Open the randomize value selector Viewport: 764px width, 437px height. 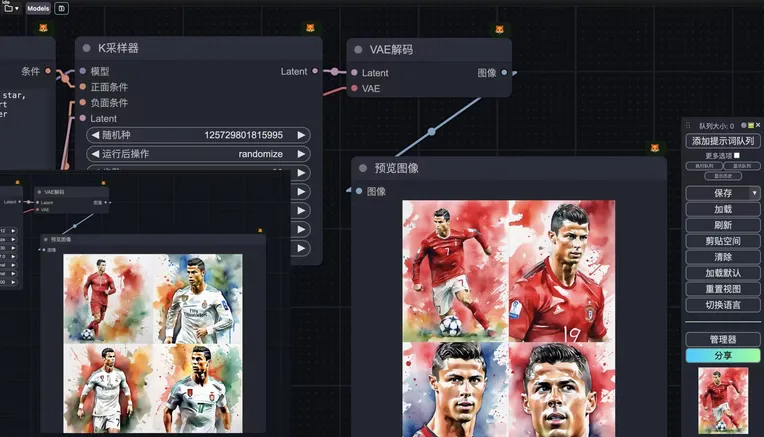click(261, 154)
